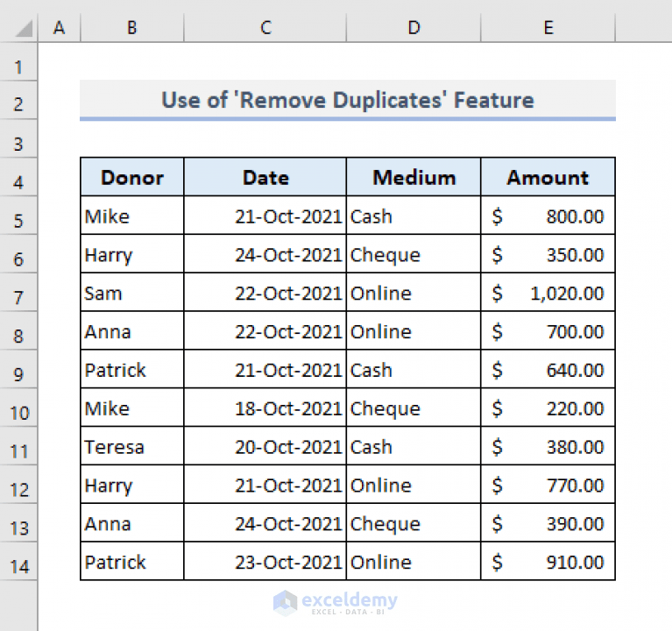Select the 390.00 amount cell
The height and width of the screenshot is (631, 672).
click(x=548, y=522)
